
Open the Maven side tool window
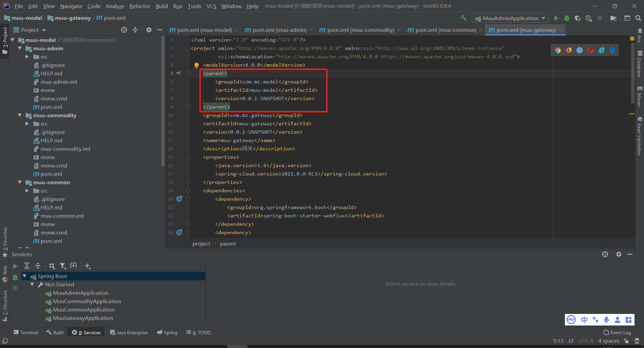(640, 97)
